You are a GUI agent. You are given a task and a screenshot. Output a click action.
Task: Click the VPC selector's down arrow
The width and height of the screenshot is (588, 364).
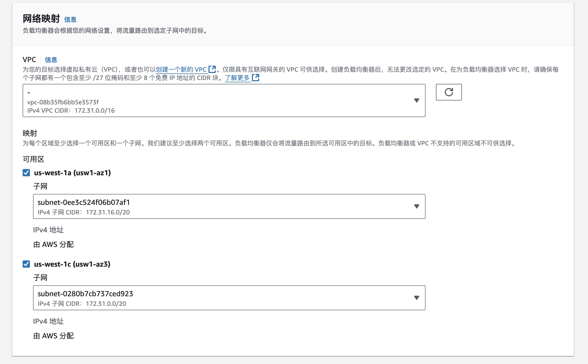416,100
